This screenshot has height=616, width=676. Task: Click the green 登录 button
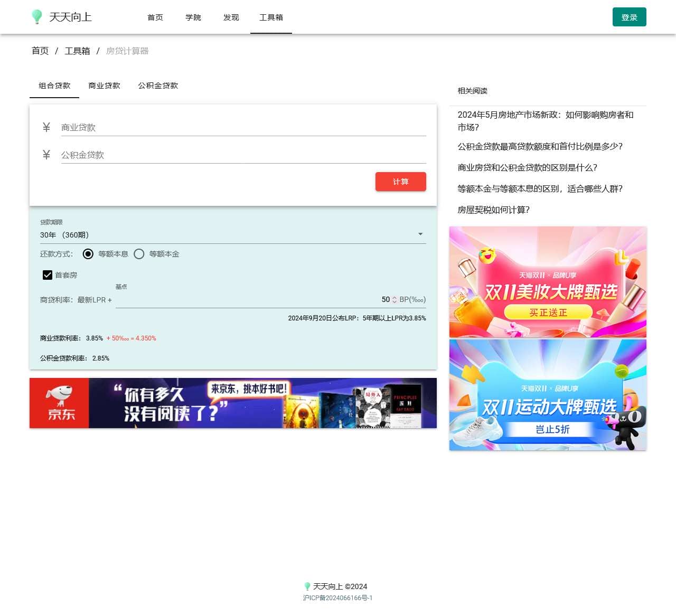(630, 17)
